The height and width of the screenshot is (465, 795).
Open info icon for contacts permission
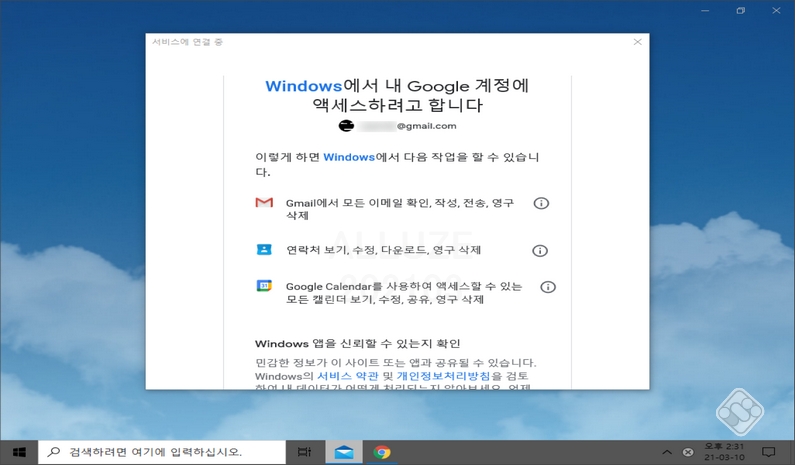[539, 251]
